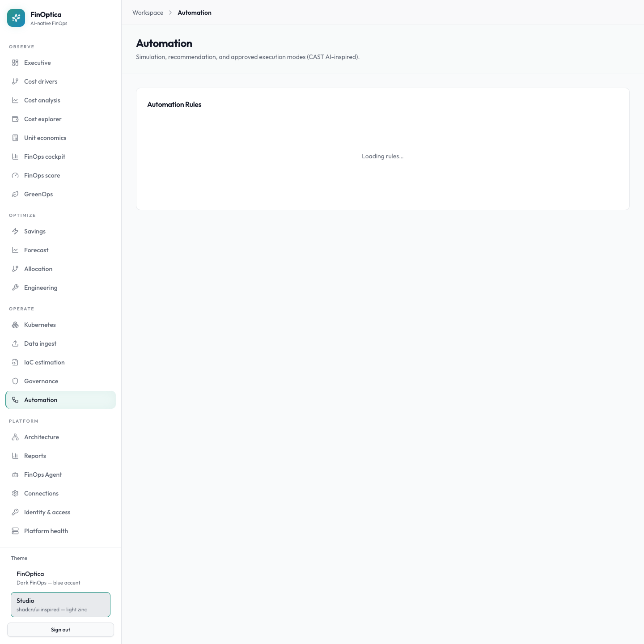
Task: Open the Kubernetes page
Action: 60,325
